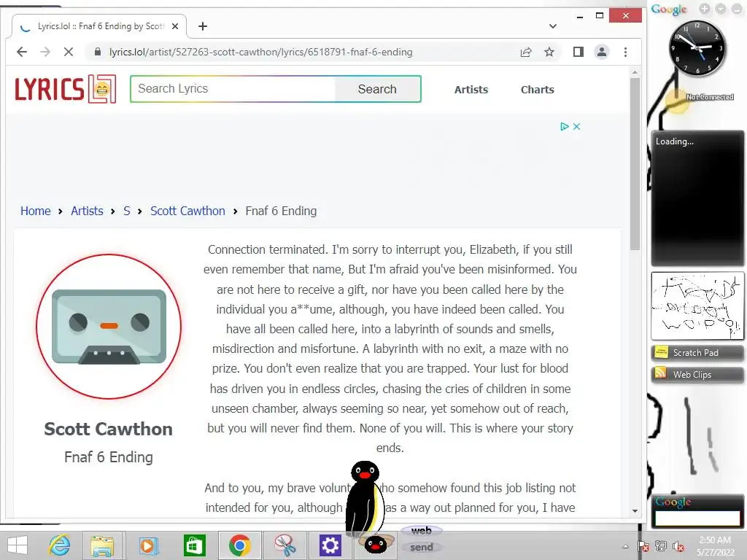This screenshot has width=747, height=560.
Task: Open the Windows Store taskbar icon
Action: (x=194, y=545)
